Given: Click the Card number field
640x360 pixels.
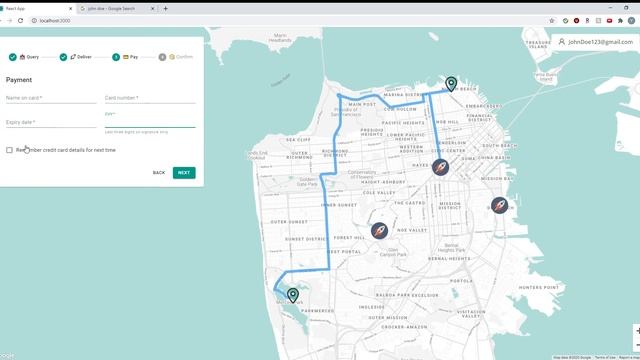Looking at the screenshot, I should point(150,98).
